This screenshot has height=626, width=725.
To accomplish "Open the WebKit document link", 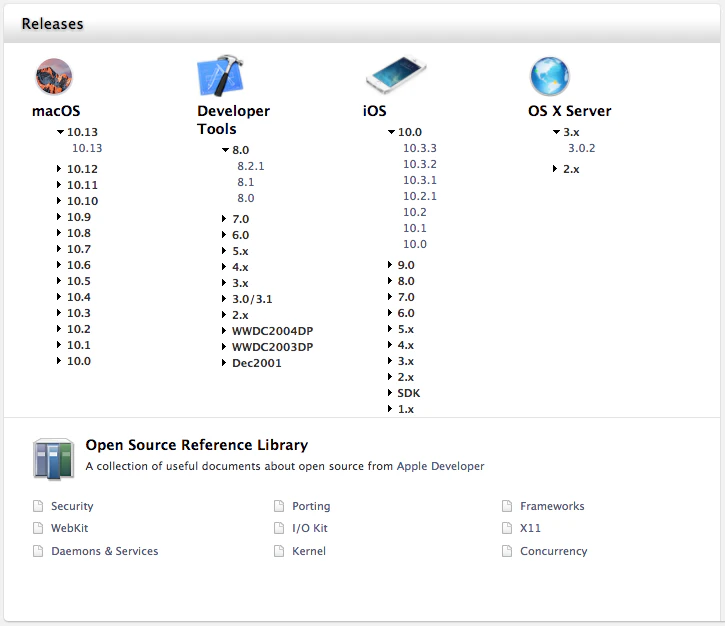I will [x=69, y=528].
